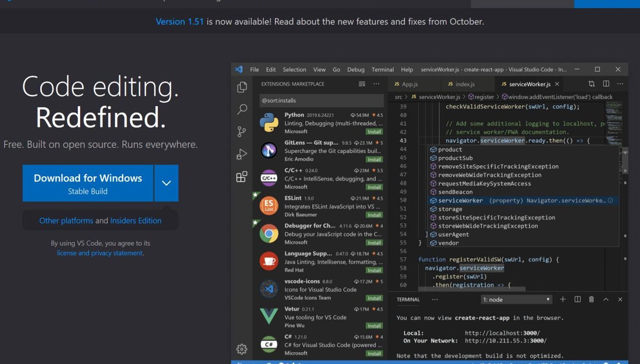
Task: Click the vscode-icons extension logo
Action: [x=269, y=289]
